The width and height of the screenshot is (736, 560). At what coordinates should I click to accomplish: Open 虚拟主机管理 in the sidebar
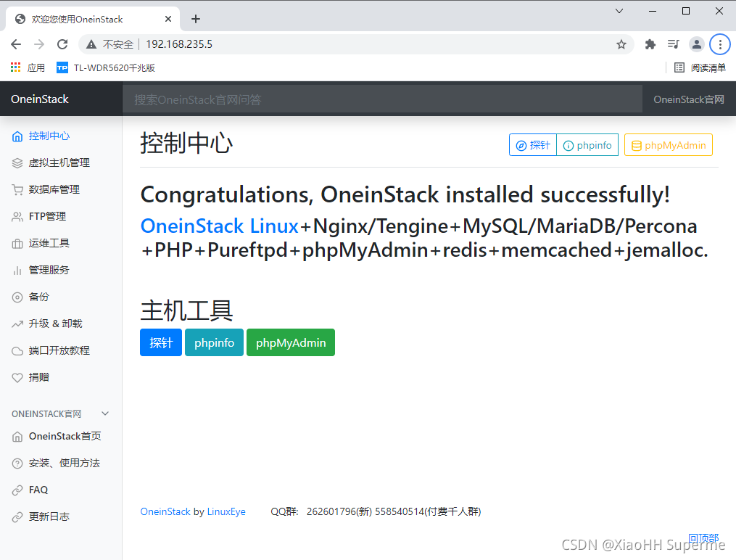click(x=59, y=163)
